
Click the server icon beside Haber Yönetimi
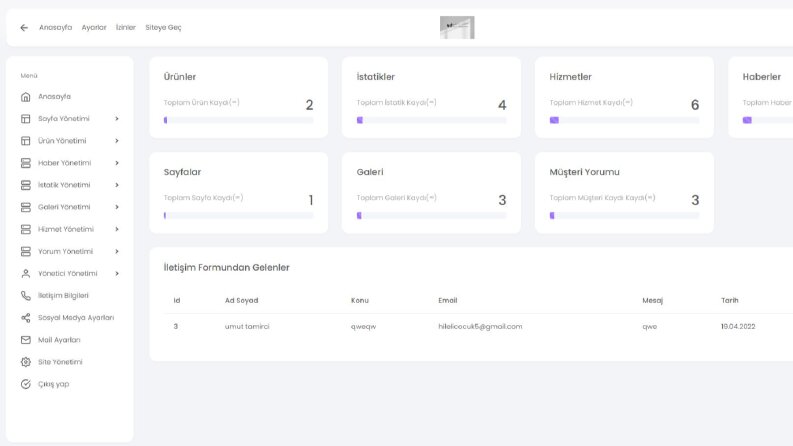tap(26, 163)
